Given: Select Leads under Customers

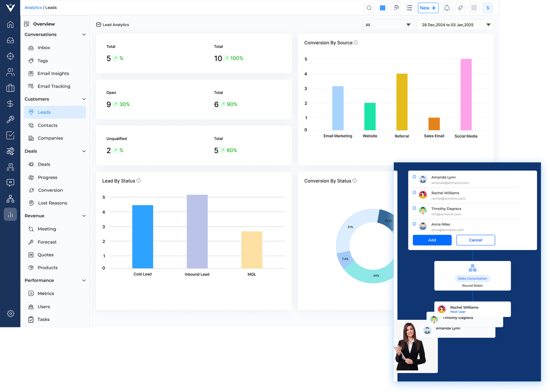Looking at the screenshot, I should (x=44, y=112).
